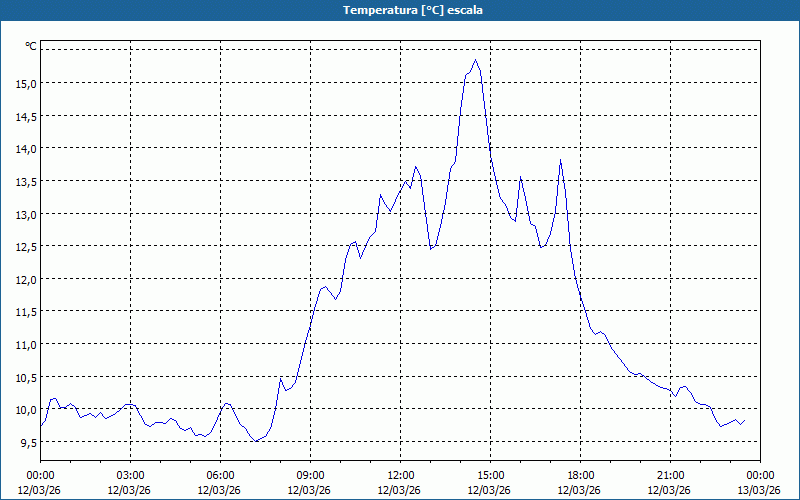This screenshot has height=500, width=800.
Task: Click the 13/03/26 date label
Action: click(759, 490)
